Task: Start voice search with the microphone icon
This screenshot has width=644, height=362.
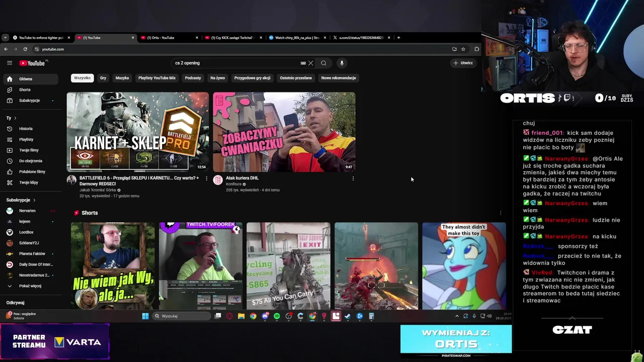Action: [342, 63]
